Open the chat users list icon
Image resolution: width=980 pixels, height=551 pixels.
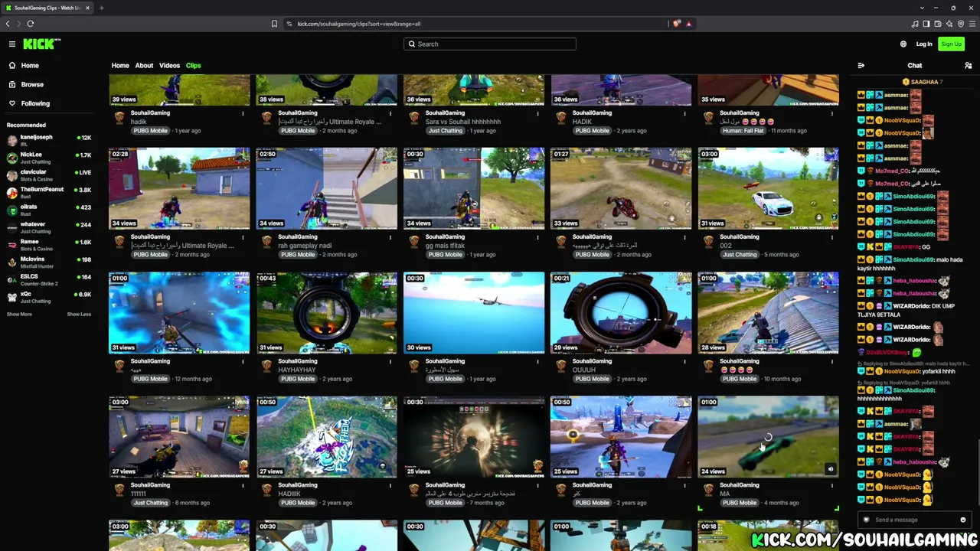coord(969,66)
